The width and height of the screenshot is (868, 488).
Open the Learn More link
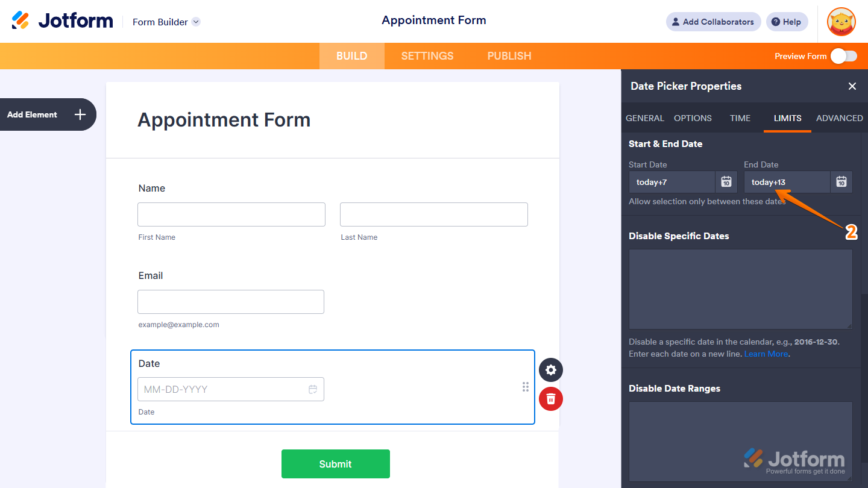pos(766,354)
